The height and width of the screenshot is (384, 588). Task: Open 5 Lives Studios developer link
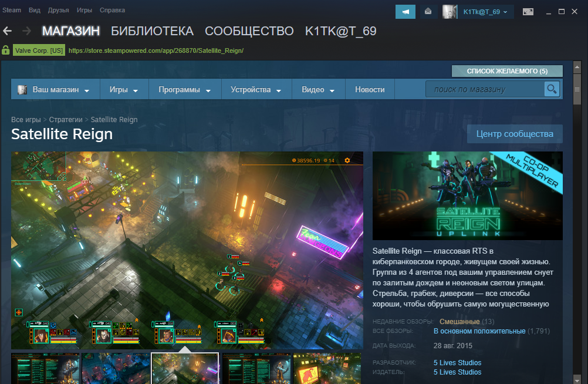tap(457, 363)
